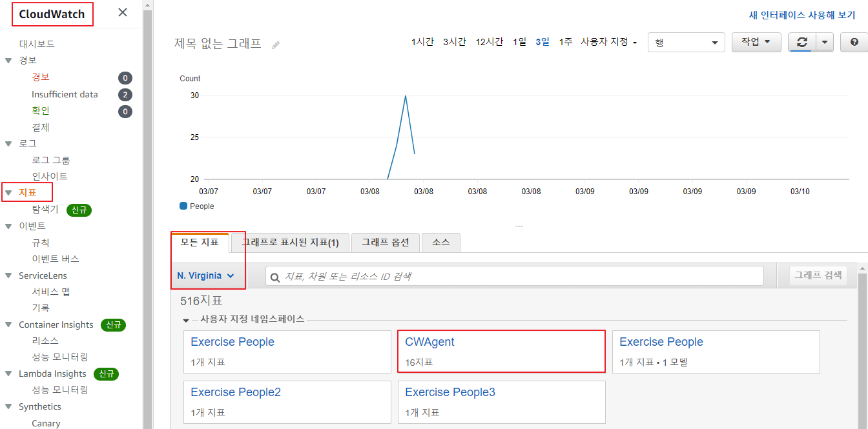Viewport: 868px width, 429px height.
Task: Open 규칙 under 이벤트
Action: 41,243
